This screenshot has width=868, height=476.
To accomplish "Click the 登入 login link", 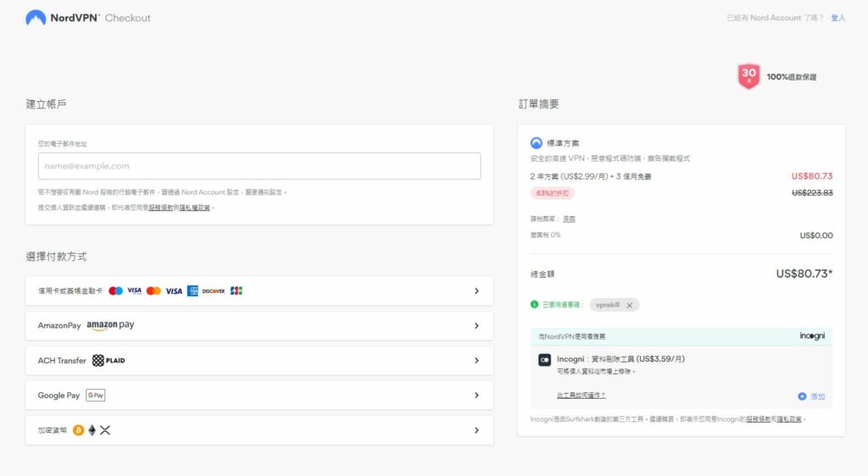I will [837, 18].
